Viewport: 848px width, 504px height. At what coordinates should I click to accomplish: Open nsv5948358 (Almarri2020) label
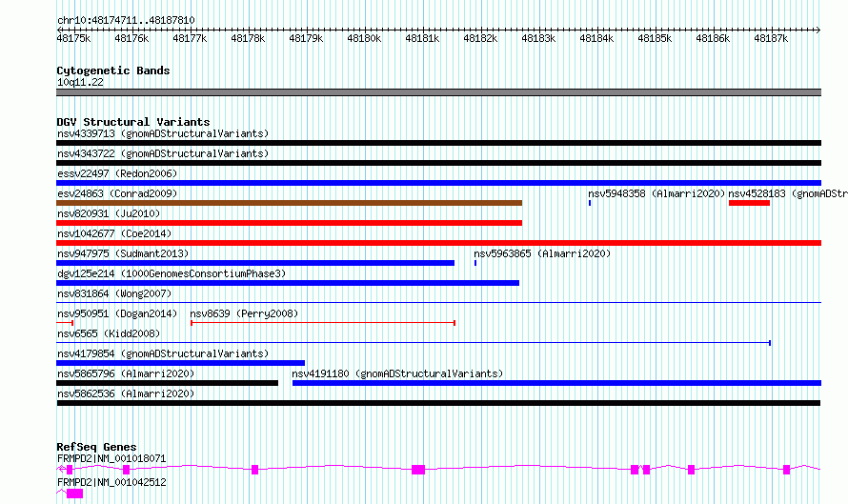[x=656, y=194]
